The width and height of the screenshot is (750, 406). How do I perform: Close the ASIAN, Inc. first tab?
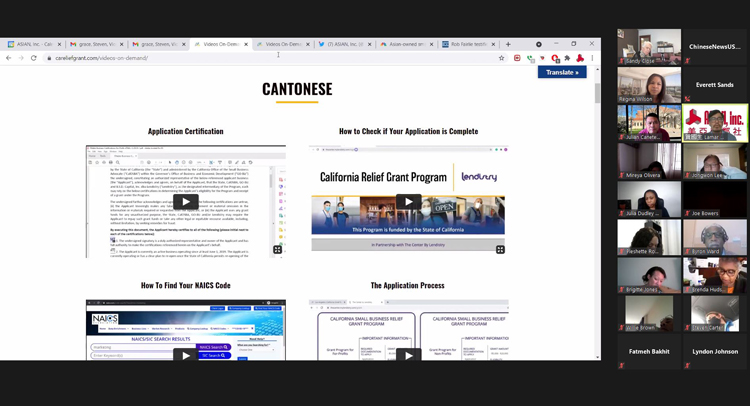59,44
